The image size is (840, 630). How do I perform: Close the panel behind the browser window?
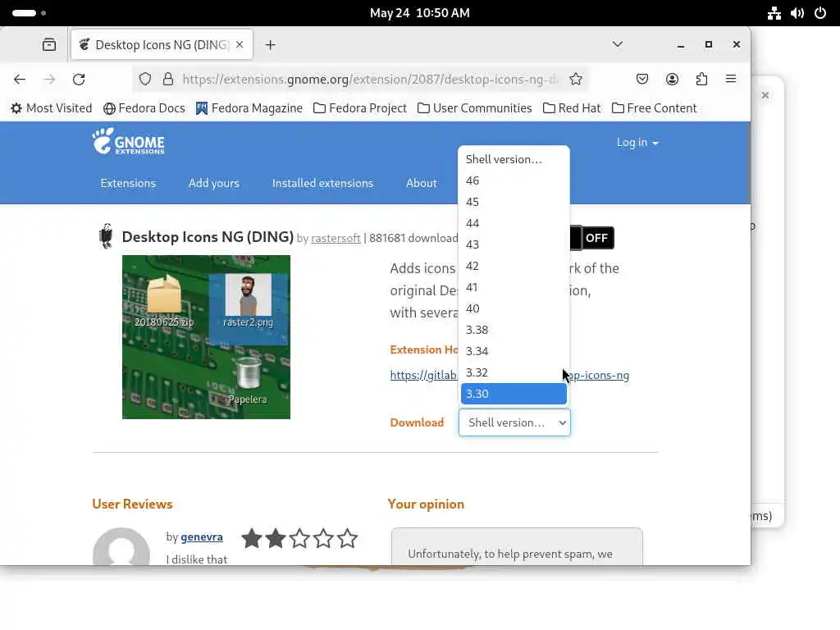point(765,95)
